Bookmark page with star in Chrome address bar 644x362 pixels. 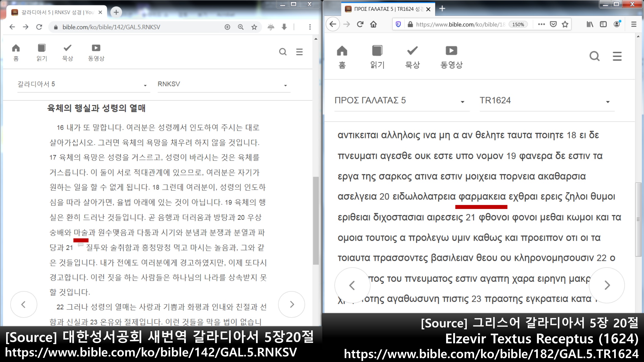click(x=254, y=27)
